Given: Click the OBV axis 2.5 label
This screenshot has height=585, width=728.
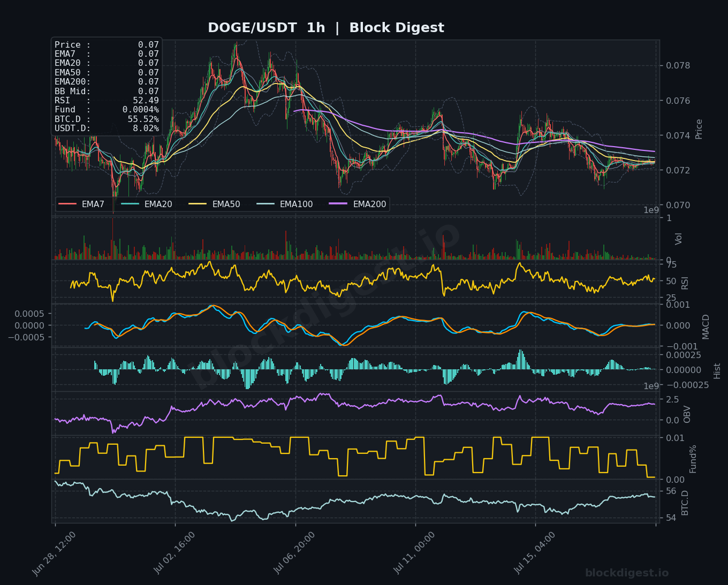Looking at the screenshot, I should (x=672, y=399).
